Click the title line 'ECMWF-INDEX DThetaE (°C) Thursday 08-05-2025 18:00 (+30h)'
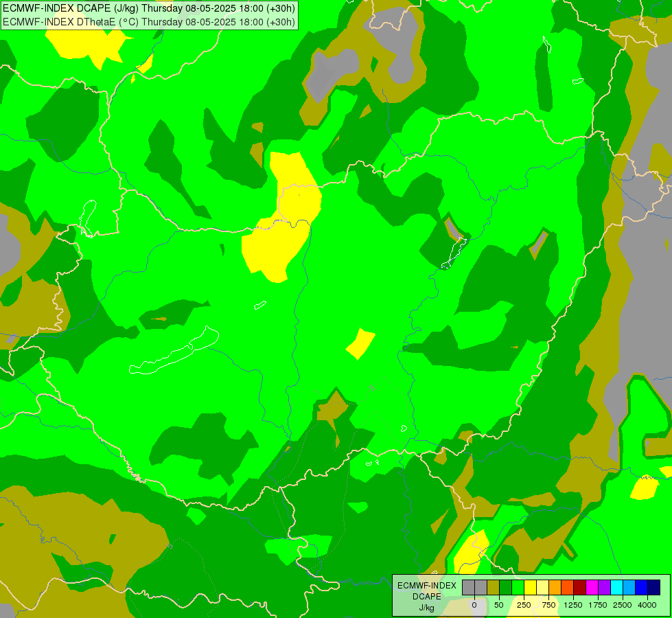 point(149,21)
